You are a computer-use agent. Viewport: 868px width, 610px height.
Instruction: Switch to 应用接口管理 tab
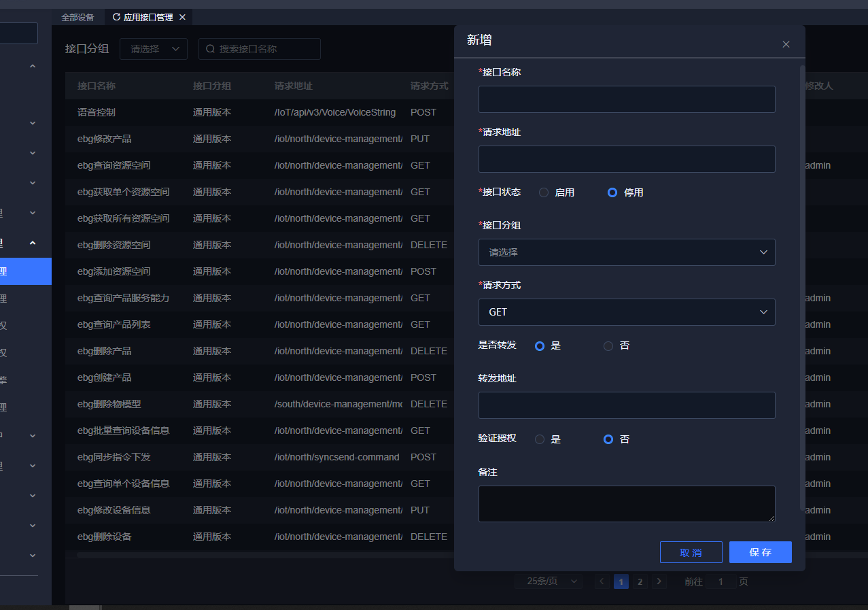tap(148, 17)
